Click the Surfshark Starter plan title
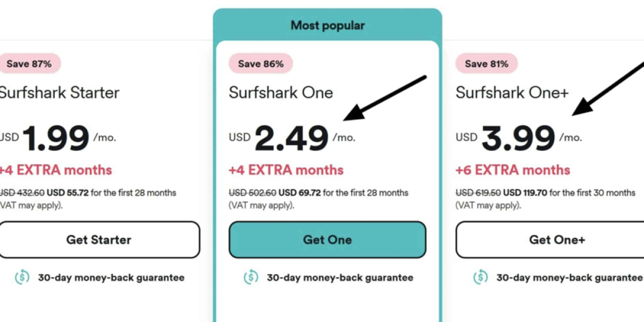644x322 pixels. point(59,92)
